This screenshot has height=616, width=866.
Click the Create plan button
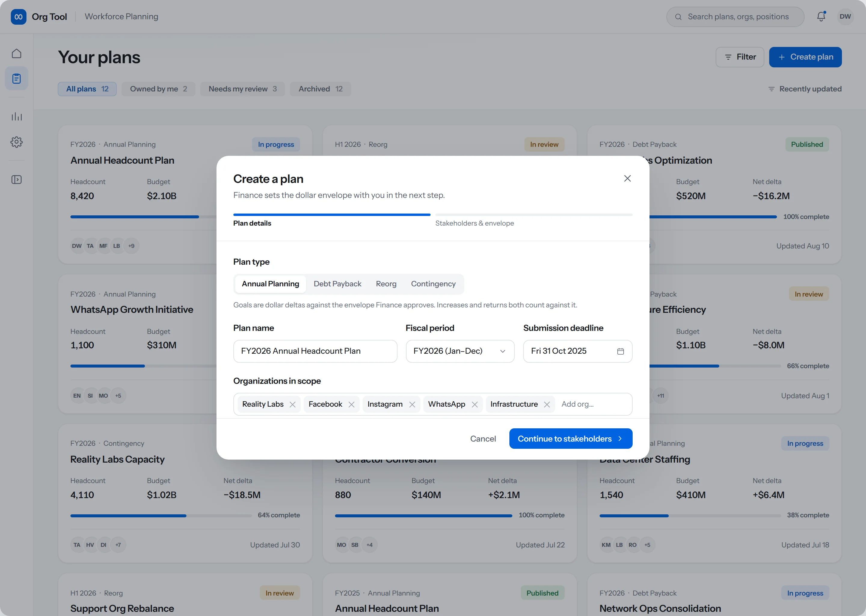(805, 57)
